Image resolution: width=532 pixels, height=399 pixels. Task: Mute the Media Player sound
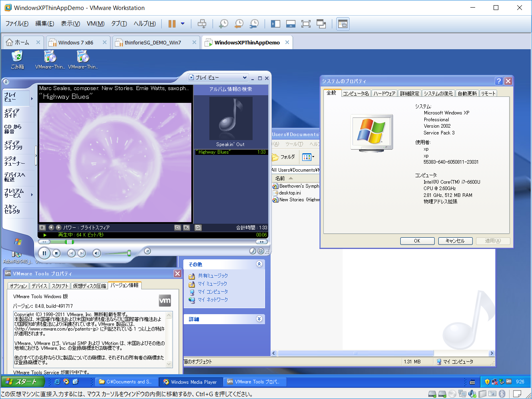pyautogui.click(x=96, y=253)
